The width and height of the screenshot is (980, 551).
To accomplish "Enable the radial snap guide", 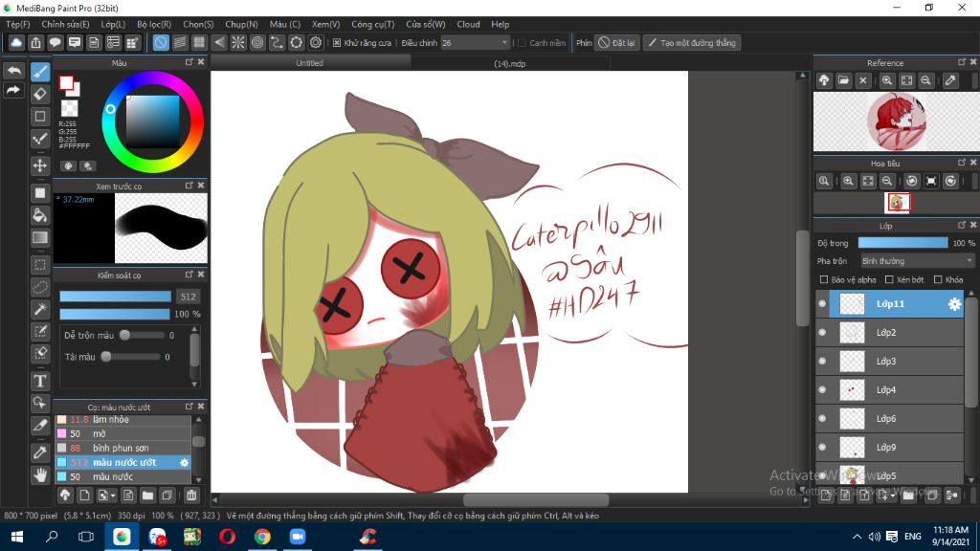I will (x=238, y=42).
